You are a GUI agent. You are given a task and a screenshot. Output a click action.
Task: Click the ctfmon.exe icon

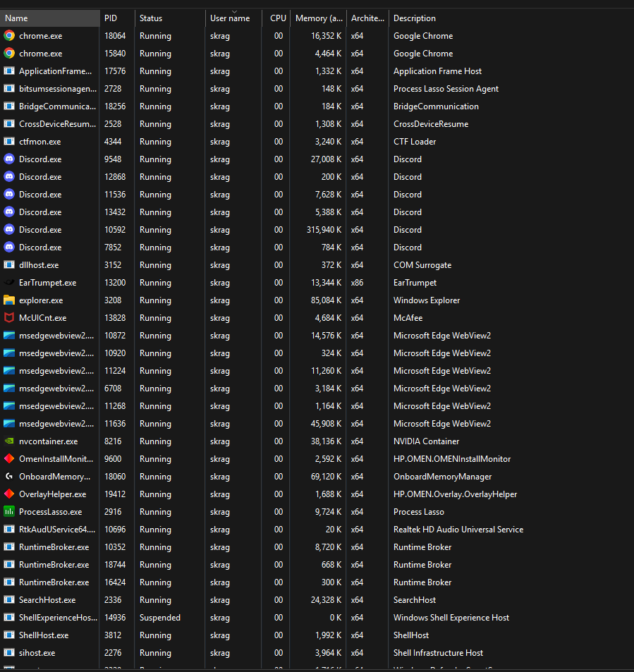pyautogui.click(x=9, y=142)
